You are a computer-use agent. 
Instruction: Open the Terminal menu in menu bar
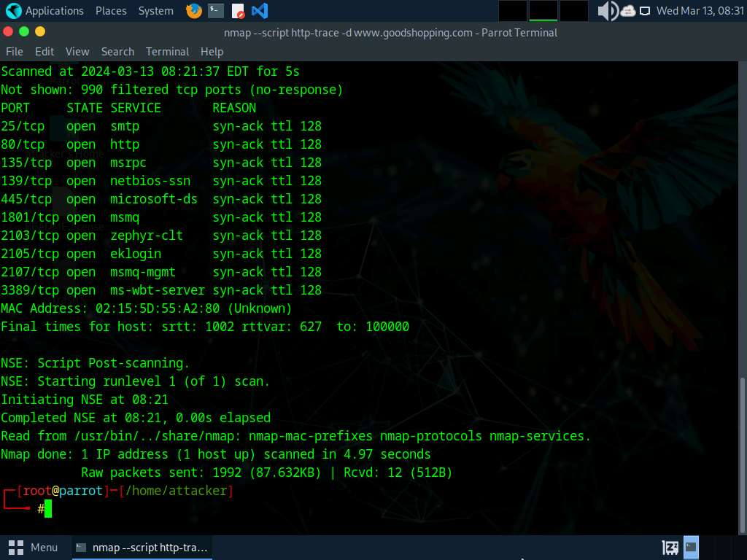167,52
